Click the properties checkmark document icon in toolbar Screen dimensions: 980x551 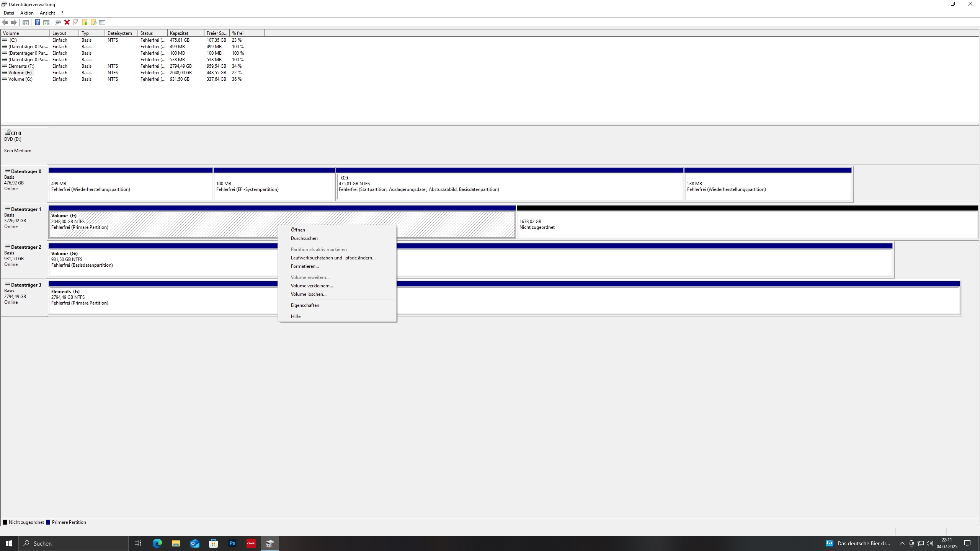pyautogui.click(x=76, y=22)
